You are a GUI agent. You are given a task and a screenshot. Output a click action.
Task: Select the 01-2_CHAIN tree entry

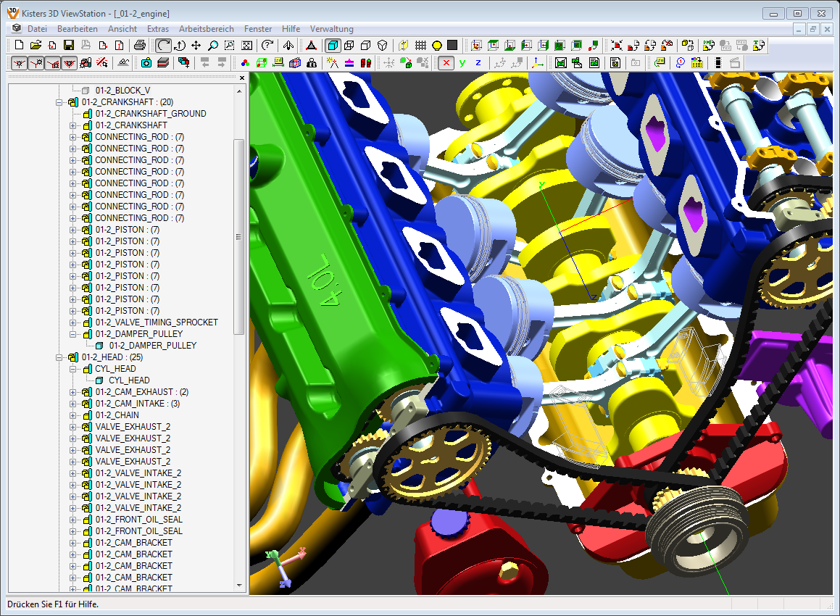pyautogui.click(x=117, y=415)
